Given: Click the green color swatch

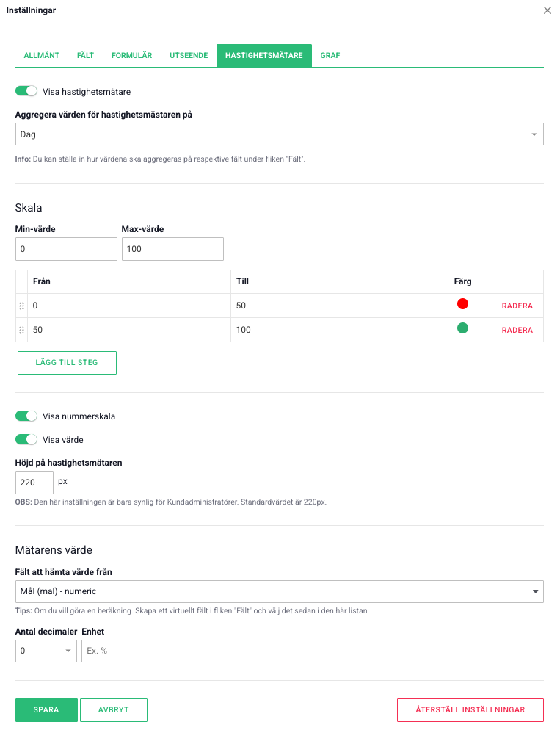Looking at the screenshot, I should [x=462, y=328].
